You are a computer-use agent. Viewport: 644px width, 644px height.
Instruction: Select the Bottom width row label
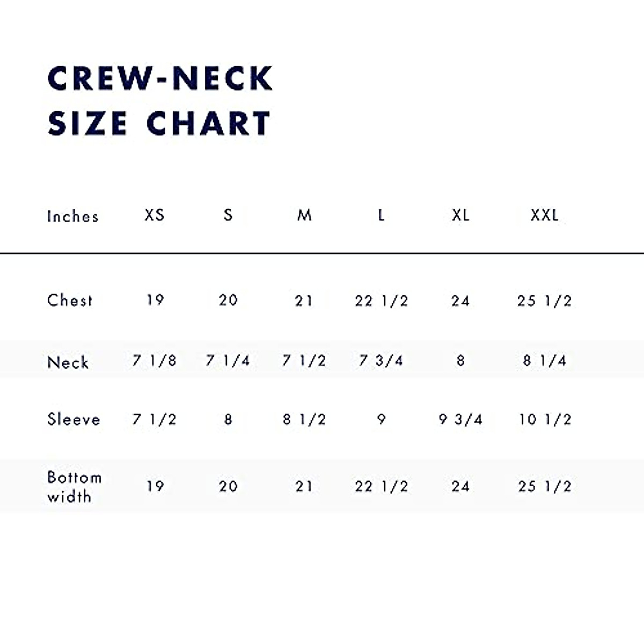point(74,487)
